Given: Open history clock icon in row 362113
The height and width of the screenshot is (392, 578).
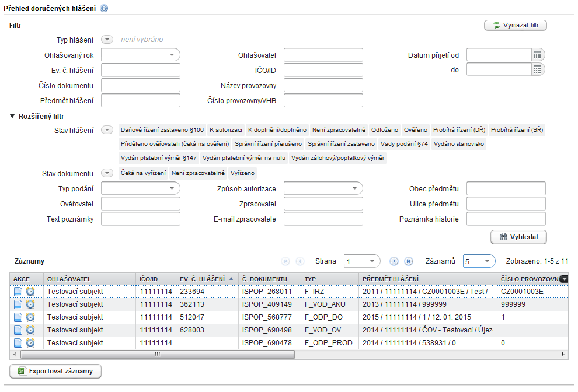Looking at the screenshot, I should tap(30, 304).
